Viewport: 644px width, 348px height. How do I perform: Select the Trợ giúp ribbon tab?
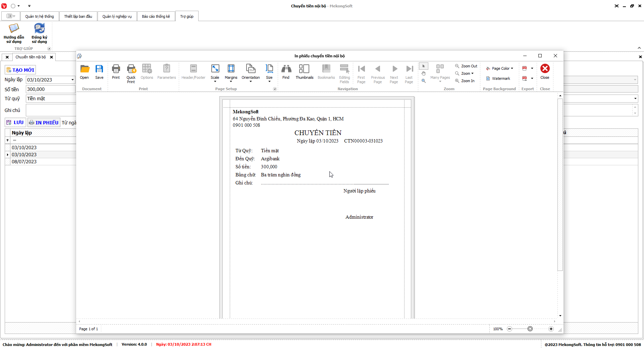[187, 16]
